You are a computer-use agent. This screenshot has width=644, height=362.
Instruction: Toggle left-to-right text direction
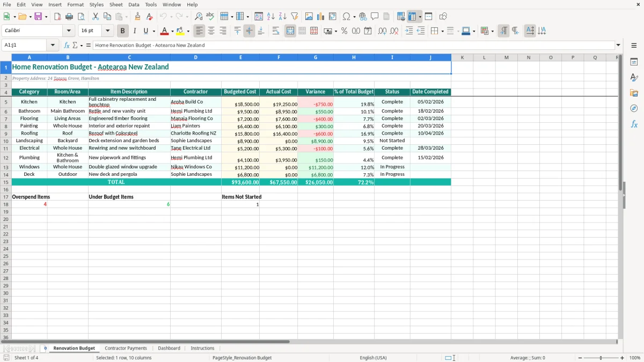(503, 31)
